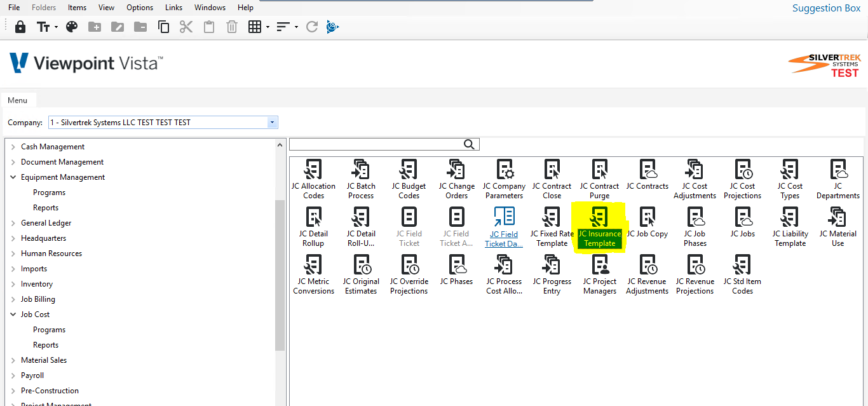Select Programs under Job Cost
Image resolution: width=868 pixels, height=406 pixels.
click(x=50, y=330)
